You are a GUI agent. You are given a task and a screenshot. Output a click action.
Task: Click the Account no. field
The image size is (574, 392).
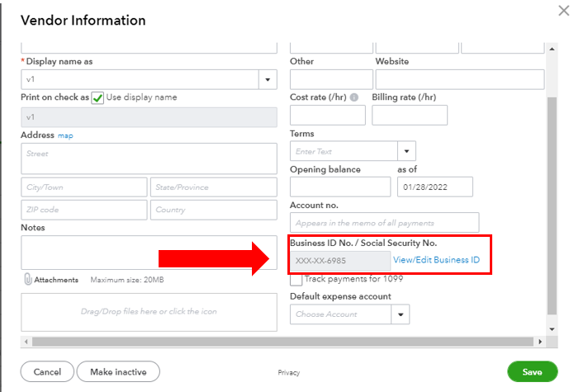(x=384, y=222)
